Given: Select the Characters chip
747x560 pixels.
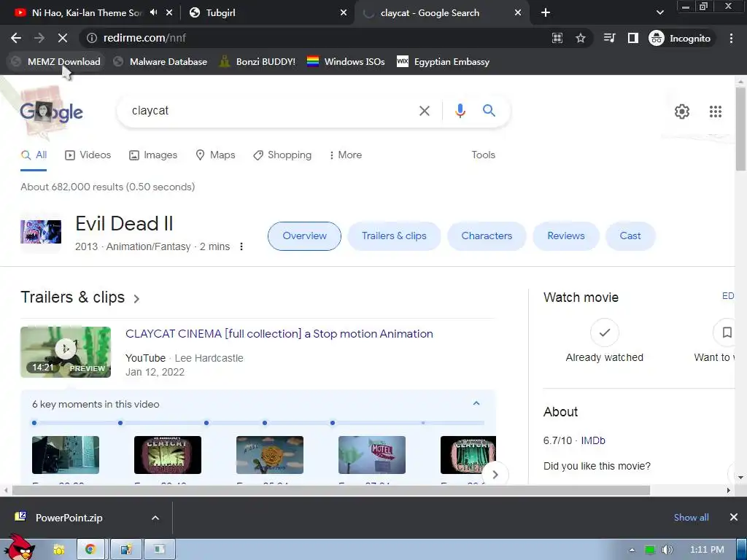Looking at the screenshot, I should (x=487, y=236).
